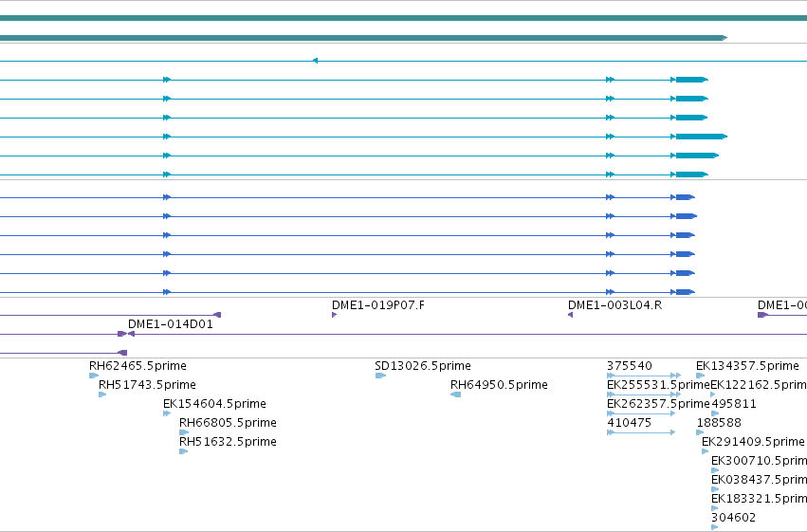Screen dimensions: 807x532
Task: Select the EK262357.5prime label
Action: (x=658, y=404)
